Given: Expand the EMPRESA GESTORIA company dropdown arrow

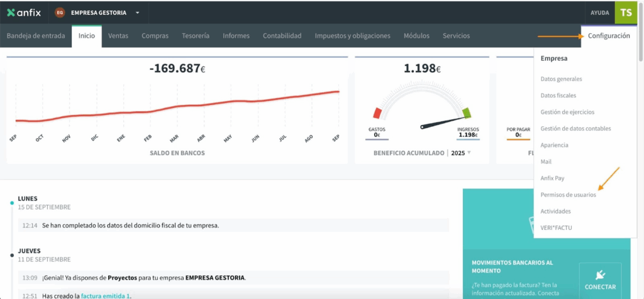Looking at the screenshot, I should click(x=137, y=13).
